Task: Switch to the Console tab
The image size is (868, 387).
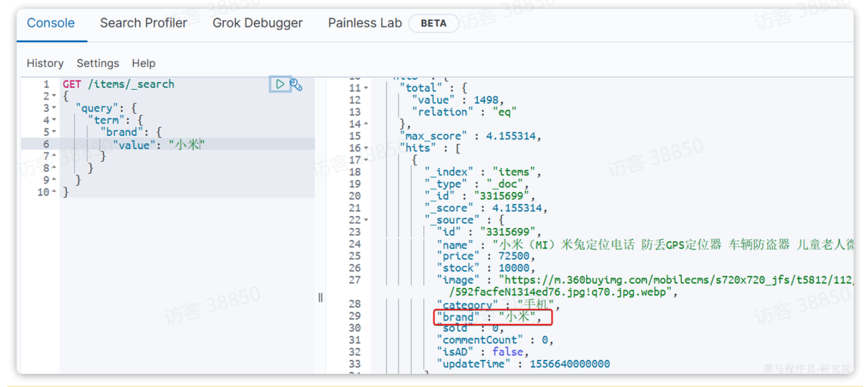Action: click(51, 23)
